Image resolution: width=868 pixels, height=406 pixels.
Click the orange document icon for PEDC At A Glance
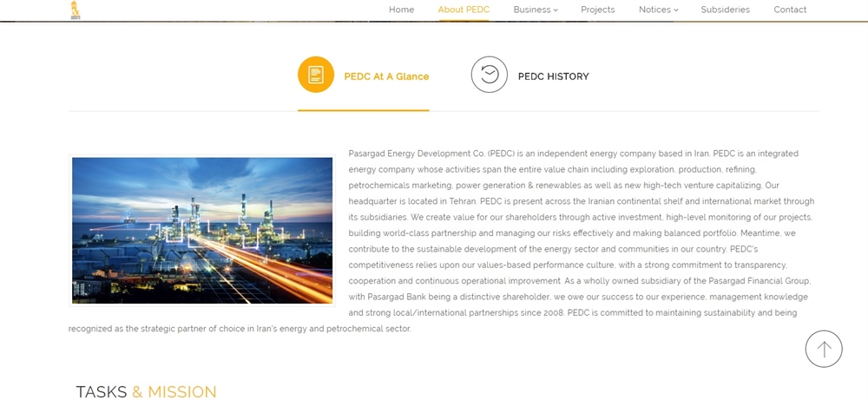[316, 75]
